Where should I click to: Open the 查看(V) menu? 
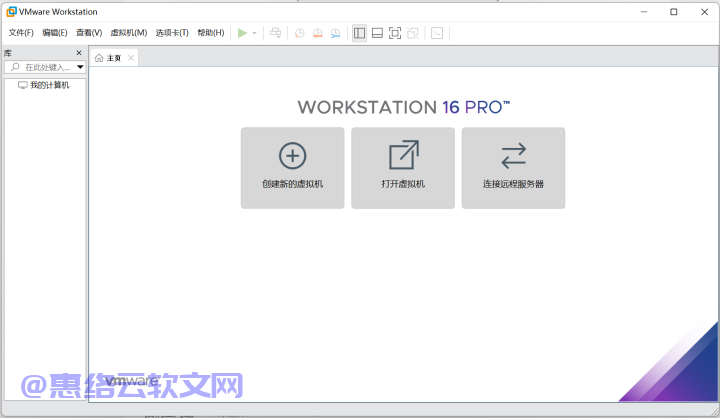89,33
